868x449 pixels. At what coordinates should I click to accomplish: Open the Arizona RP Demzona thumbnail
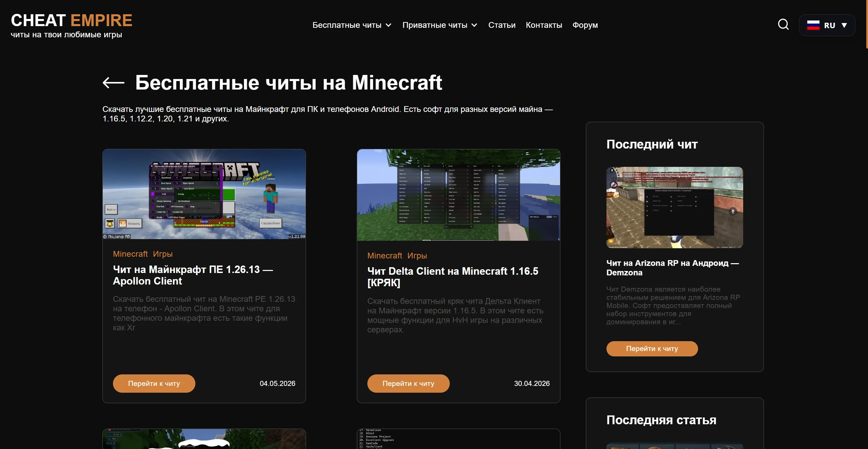[675, 207]
